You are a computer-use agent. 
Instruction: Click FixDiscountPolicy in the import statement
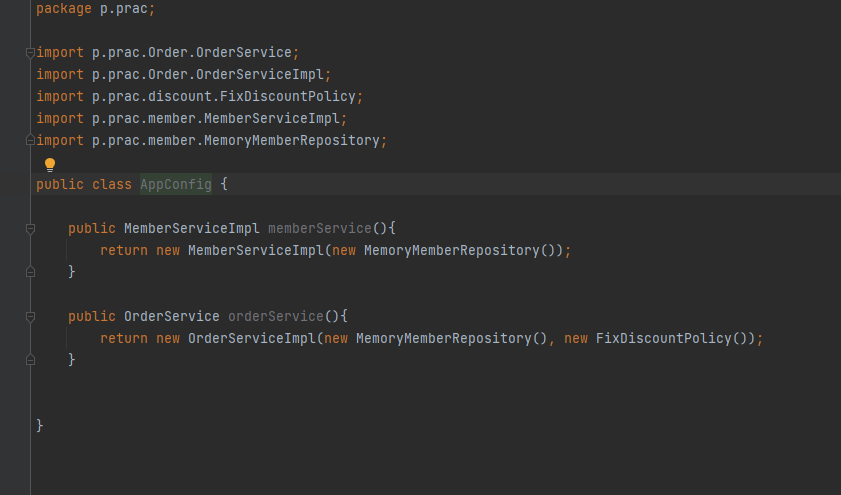(x=287, y=97)
